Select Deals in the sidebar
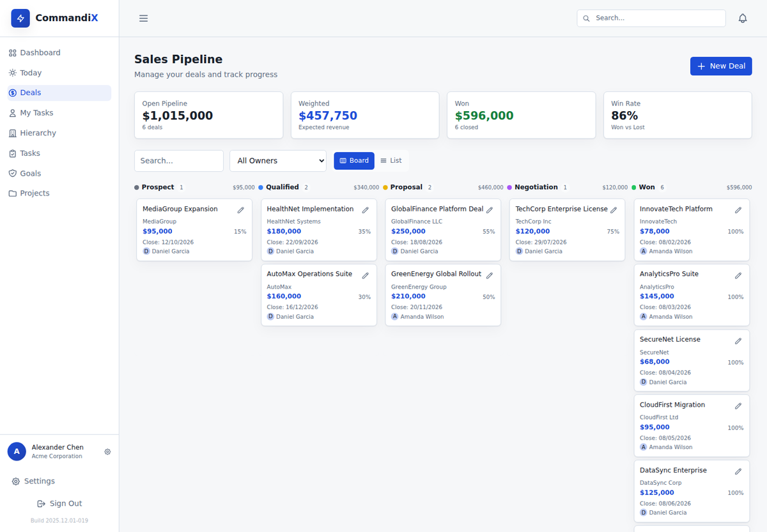The image size is (767, 532). point(59,93)
